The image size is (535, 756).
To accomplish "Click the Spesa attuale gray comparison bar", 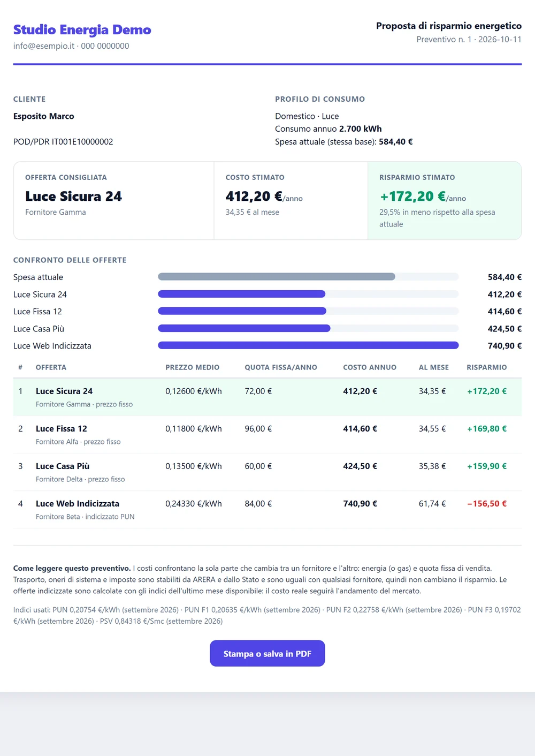I will click(277, 277).
